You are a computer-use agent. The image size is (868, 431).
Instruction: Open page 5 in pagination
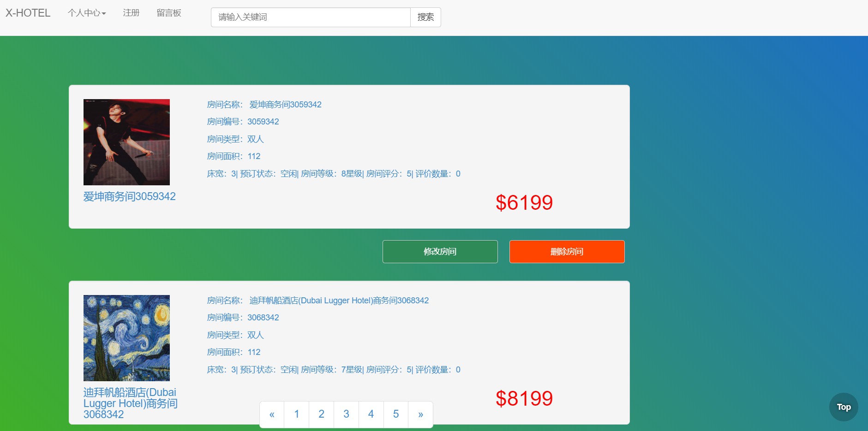tap(396, 414)
